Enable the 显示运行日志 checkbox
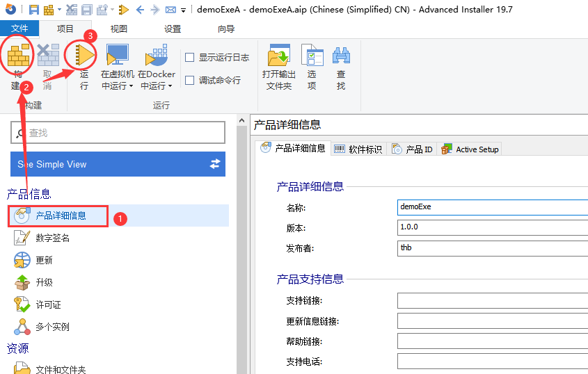588x374 pixels. point(190,57)
